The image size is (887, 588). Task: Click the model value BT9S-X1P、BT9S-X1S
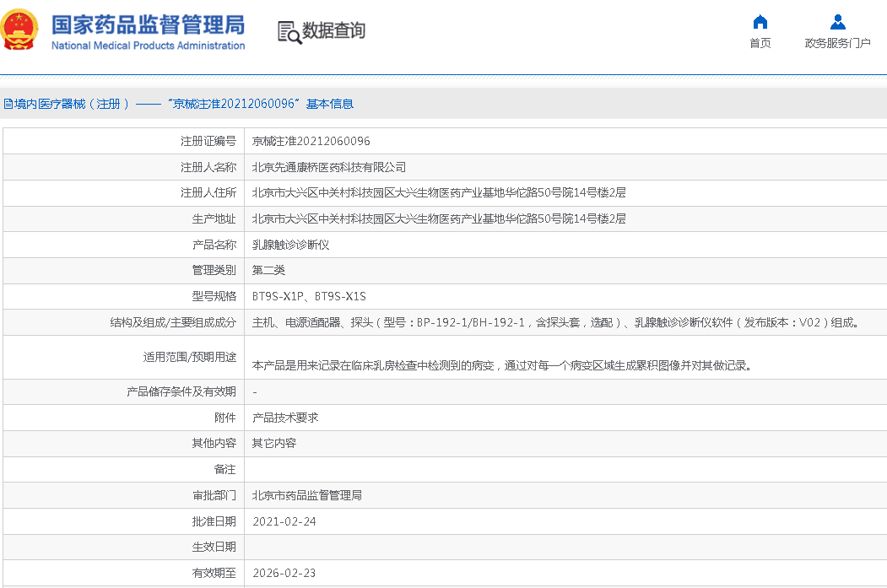[x=309, y=296]
